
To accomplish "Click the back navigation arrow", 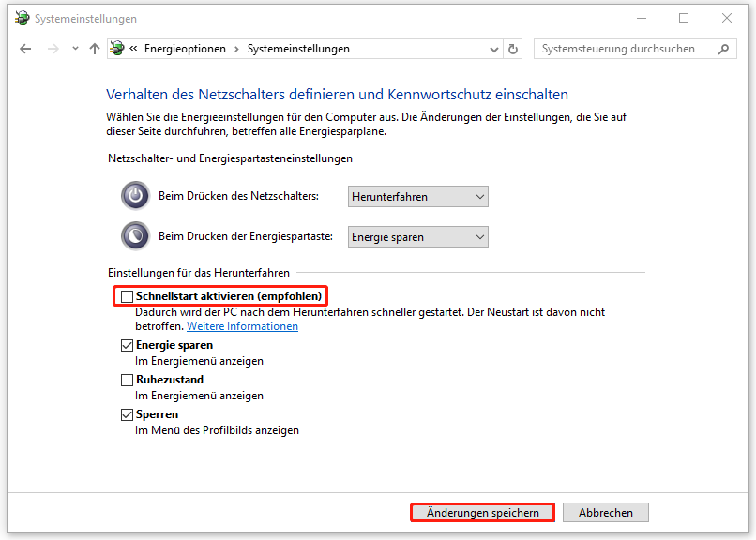I will tap(25, 48).
